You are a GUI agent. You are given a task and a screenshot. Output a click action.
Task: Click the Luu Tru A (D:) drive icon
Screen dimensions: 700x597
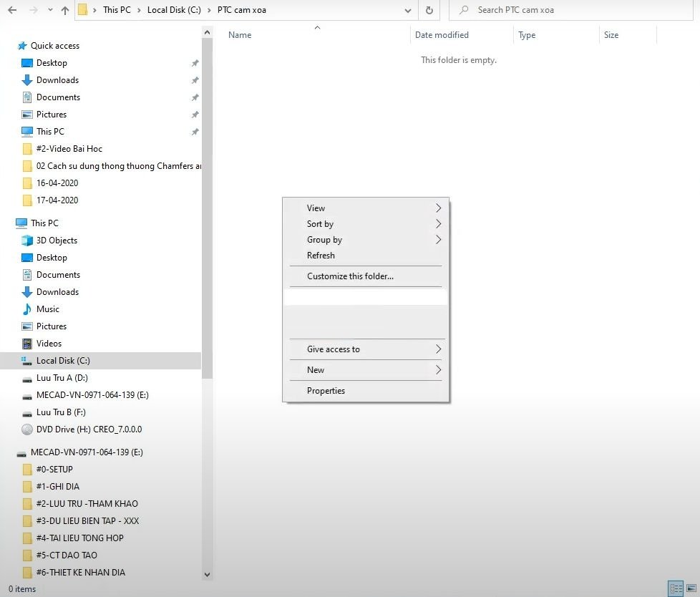(27, 379)
